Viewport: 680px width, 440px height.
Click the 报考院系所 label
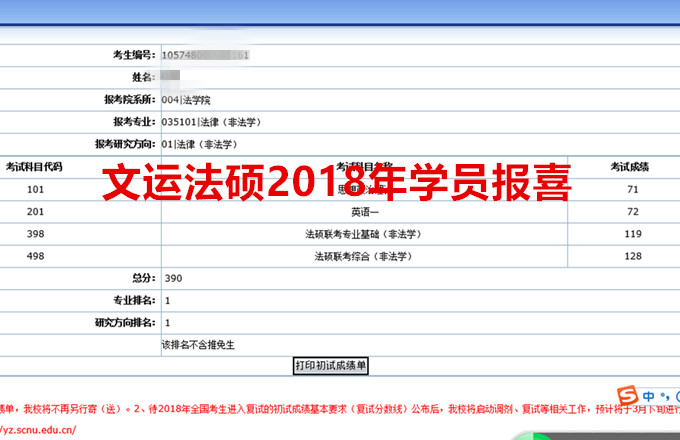point(129,100)
